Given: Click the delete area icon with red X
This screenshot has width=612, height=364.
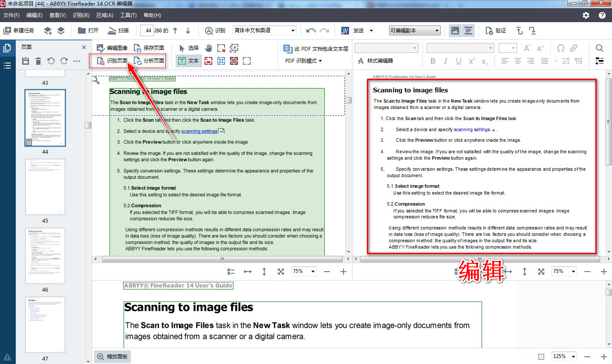Looking at the screenshot, I should point(221,48).
